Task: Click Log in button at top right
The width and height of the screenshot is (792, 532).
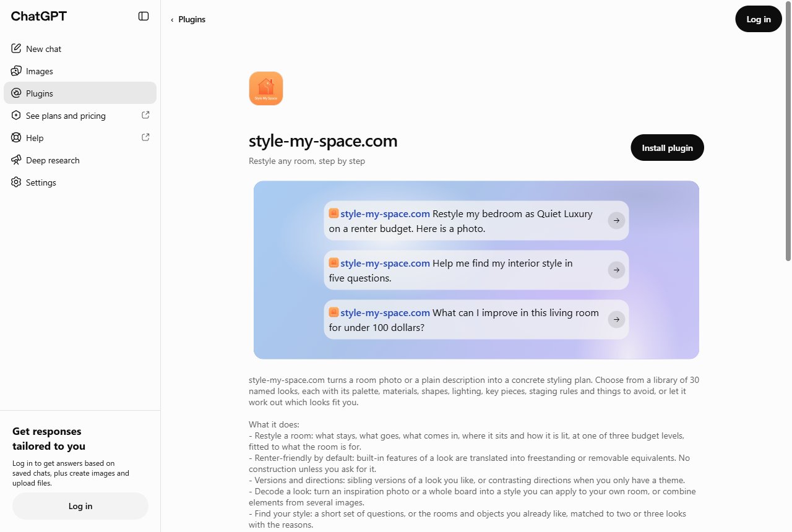Action: coord(759,19)
